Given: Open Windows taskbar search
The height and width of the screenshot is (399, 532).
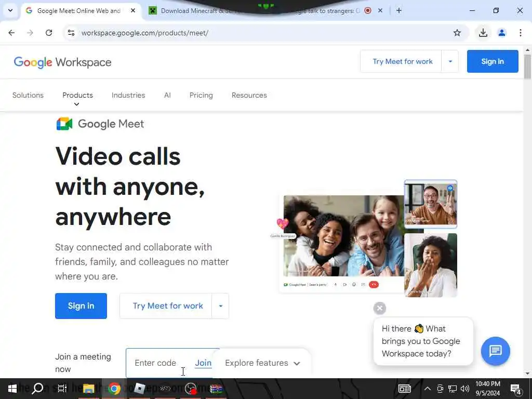Looking at the screenshot, I should pyautogui.click(x=37, y=389).
